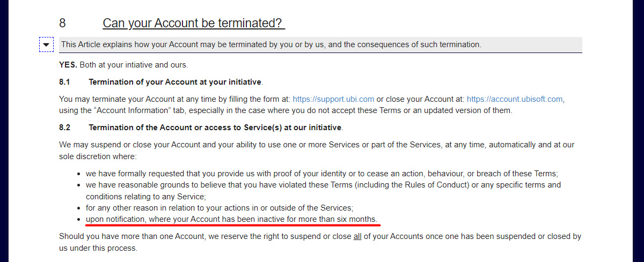Click the "for any other reason" bullet
The width and height of the screenshot is (644, 262).
coord(219,207)
